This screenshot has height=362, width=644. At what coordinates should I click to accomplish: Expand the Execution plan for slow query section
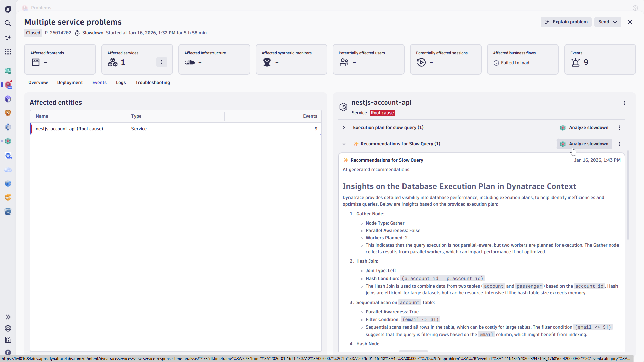pyautogui.click(x=343, y=128)
